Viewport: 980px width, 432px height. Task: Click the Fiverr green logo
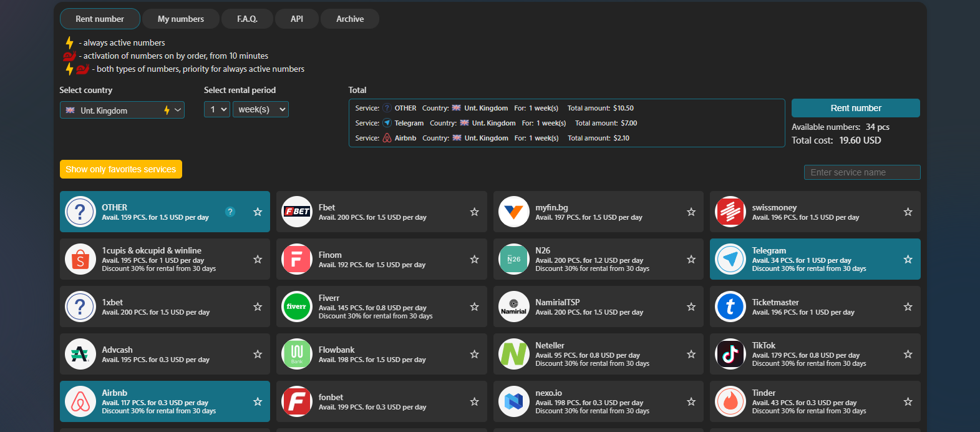coord(297,307)
